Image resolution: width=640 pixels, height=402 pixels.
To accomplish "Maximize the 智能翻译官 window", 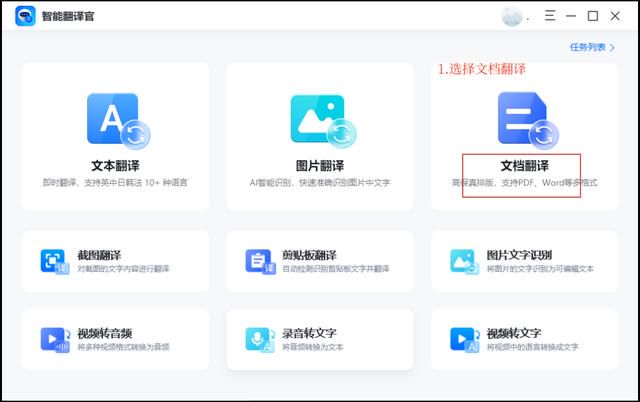I will coord(593,16).
